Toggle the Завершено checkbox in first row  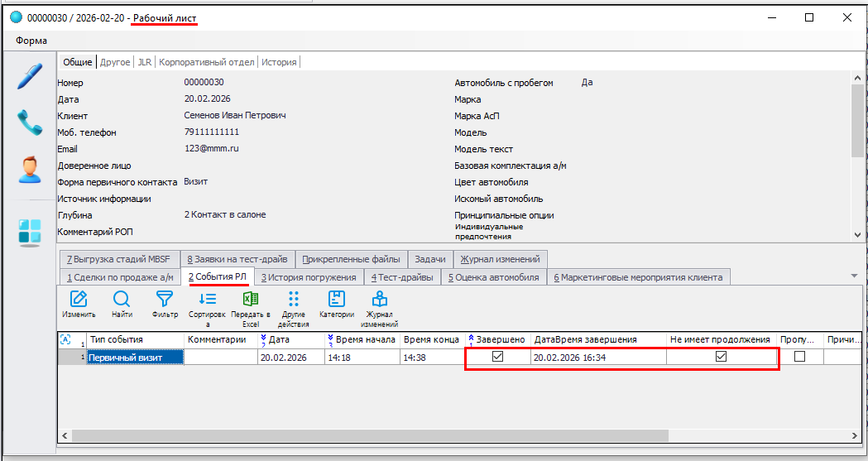[498, 357]
